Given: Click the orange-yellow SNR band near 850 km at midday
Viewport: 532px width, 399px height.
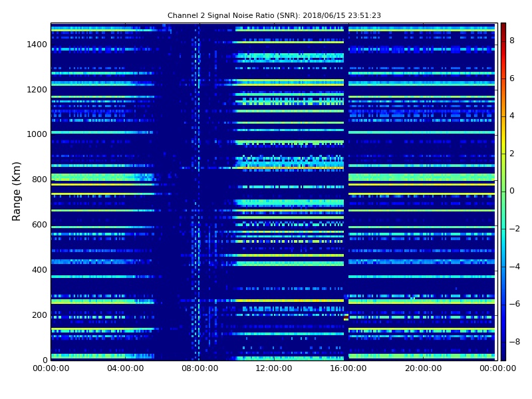Looking at the screenshot, I should coord(290,168).
